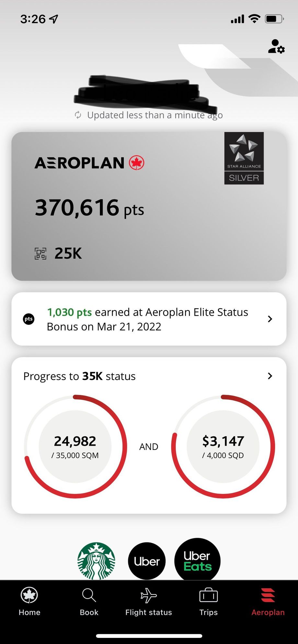Tap the black pts circle icon
This screenshot has height=644, width=298.
(29, 319)
